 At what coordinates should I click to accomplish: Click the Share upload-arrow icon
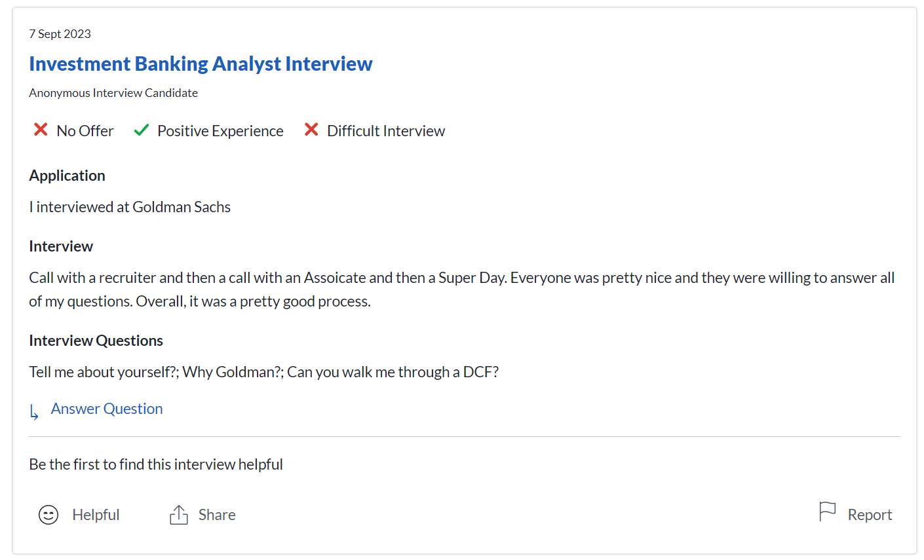(178, 514)
